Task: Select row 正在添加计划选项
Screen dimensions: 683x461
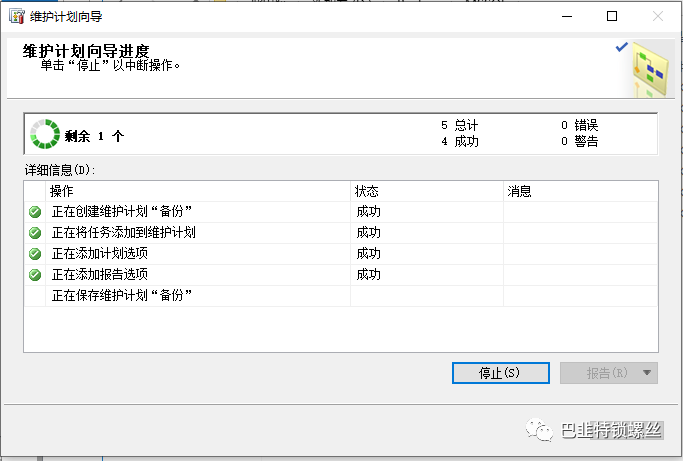Action: (x=341, y=254)
